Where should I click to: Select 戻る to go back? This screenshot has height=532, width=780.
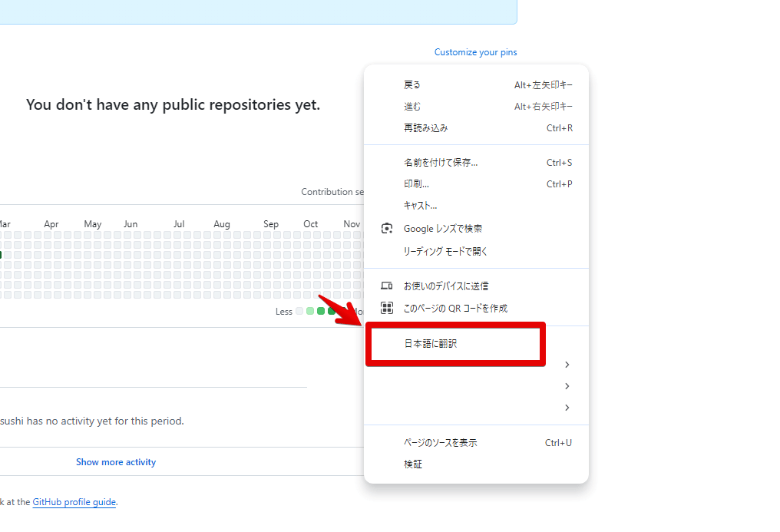pos(415,84)
